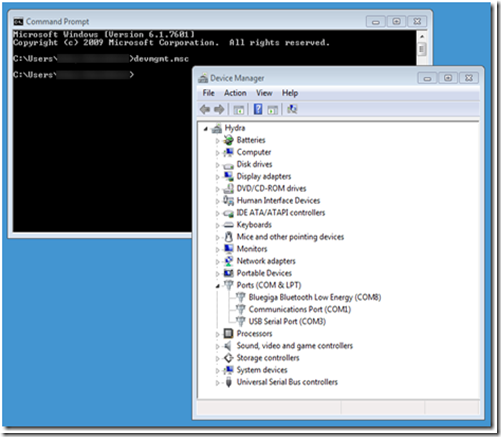Collapse the Hydra root node
This screenshot has height=437, width=501.
(x=206, y=129)
